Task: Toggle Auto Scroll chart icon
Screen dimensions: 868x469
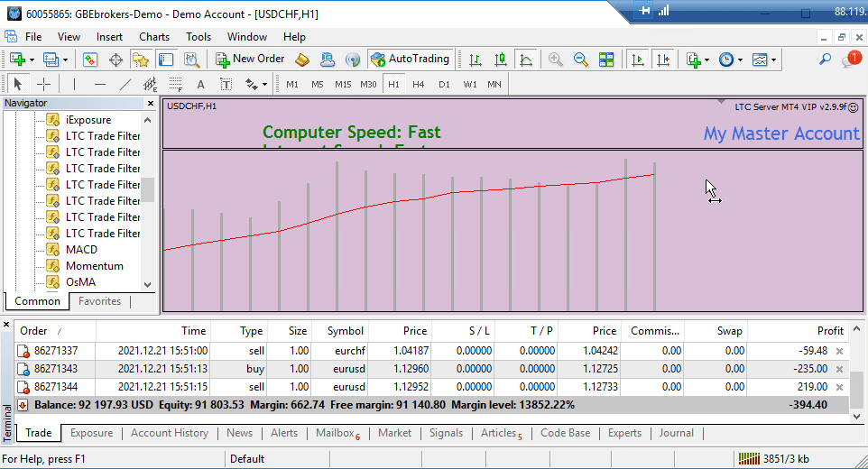Action: click(638, 60)
